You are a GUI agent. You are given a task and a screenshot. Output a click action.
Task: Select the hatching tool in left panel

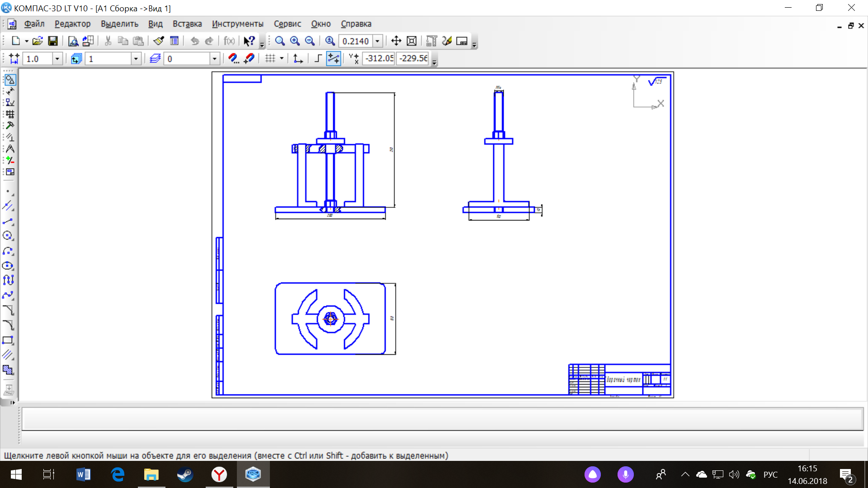tap(8, 370)
